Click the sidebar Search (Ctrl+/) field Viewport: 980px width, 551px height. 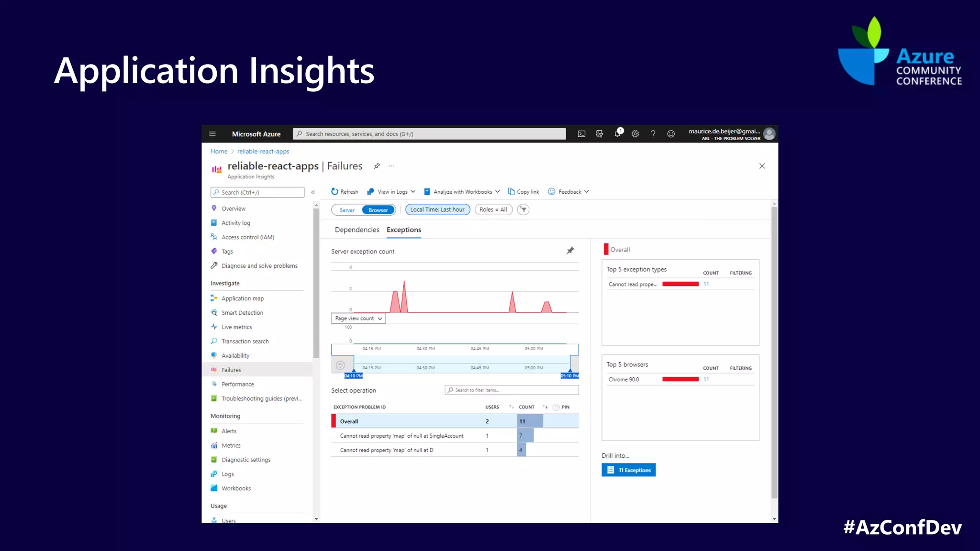257,192
